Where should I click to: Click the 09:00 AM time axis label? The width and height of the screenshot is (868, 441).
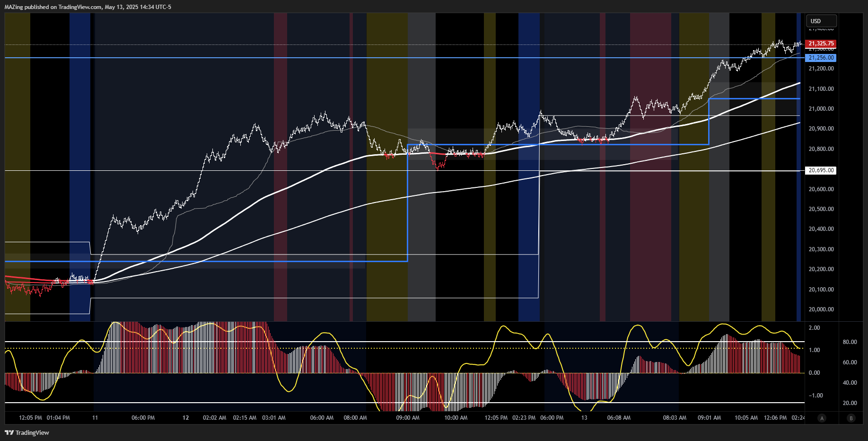pos(408,418)
